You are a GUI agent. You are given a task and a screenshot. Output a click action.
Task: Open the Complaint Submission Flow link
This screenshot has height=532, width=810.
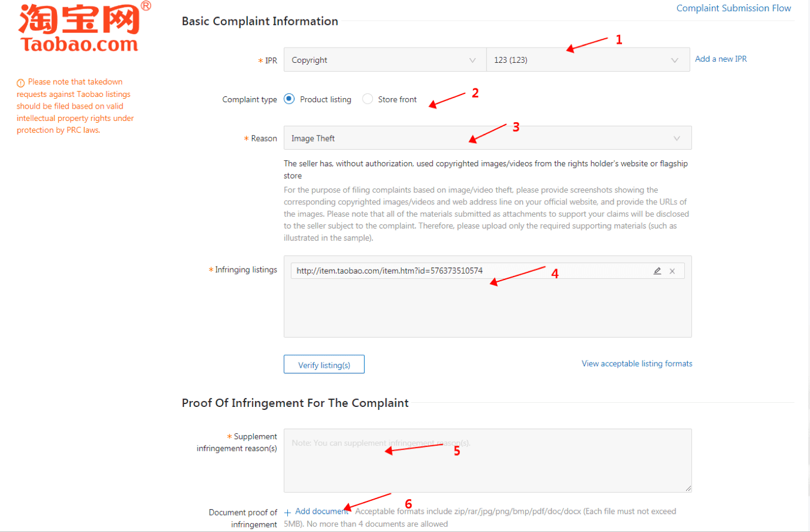click(x=733, y=8)
